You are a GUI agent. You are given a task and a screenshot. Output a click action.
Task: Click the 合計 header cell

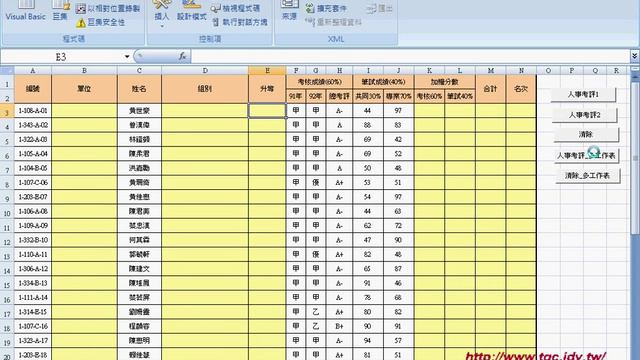(x=491, y=89)
